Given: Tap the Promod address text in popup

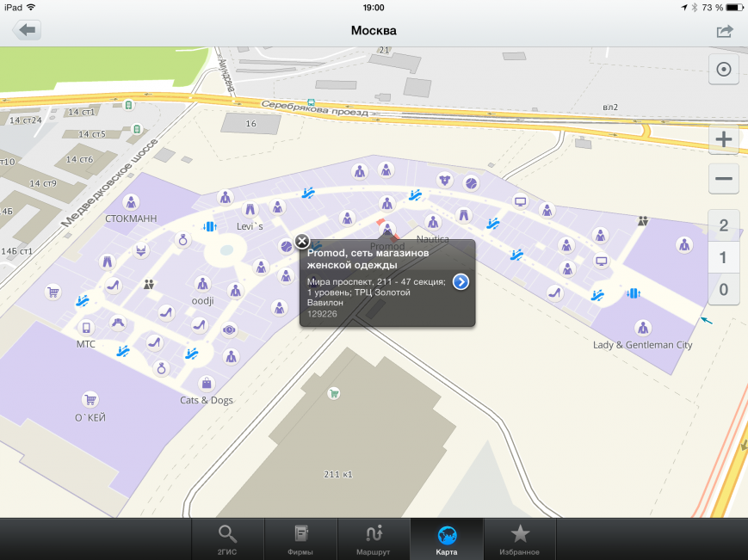Looking at the screenshot, I should 376,292.
